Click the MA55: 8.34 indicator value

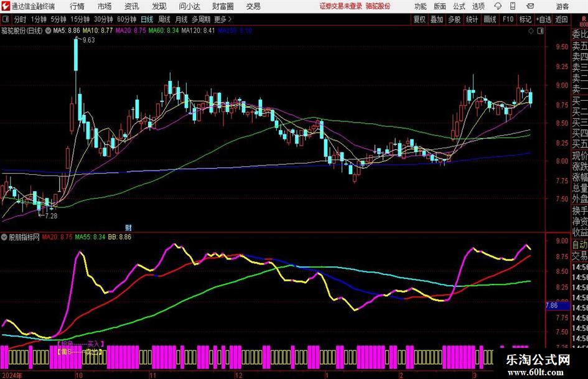point(90,237)
